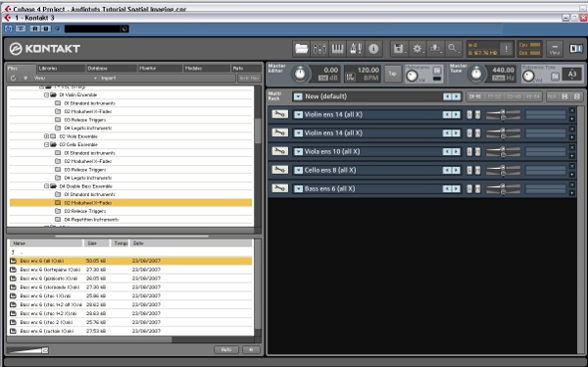Show the Outputs mixer section
Viewport: 588px width, 367px height.
pos(319,49)
